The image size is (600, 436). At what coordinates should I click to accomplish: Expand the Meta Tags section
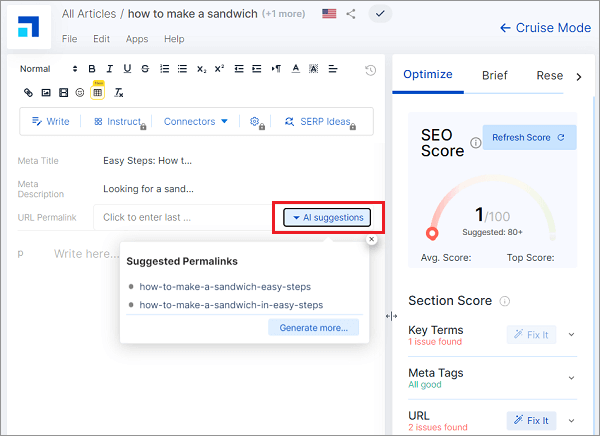pos(571,378)
